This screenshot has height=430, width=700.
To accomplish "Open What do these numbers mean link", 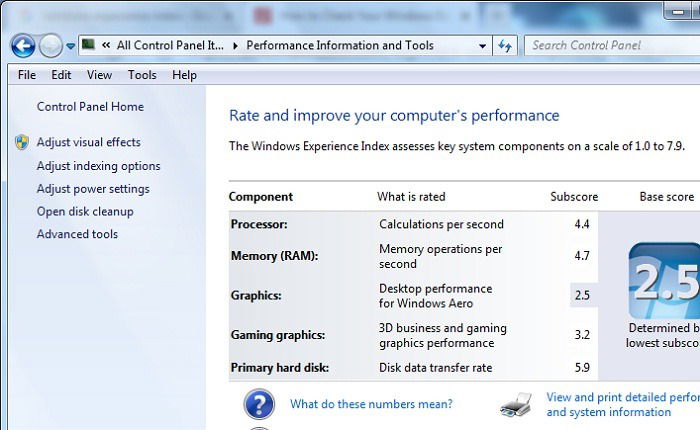I will pos(371,404).
